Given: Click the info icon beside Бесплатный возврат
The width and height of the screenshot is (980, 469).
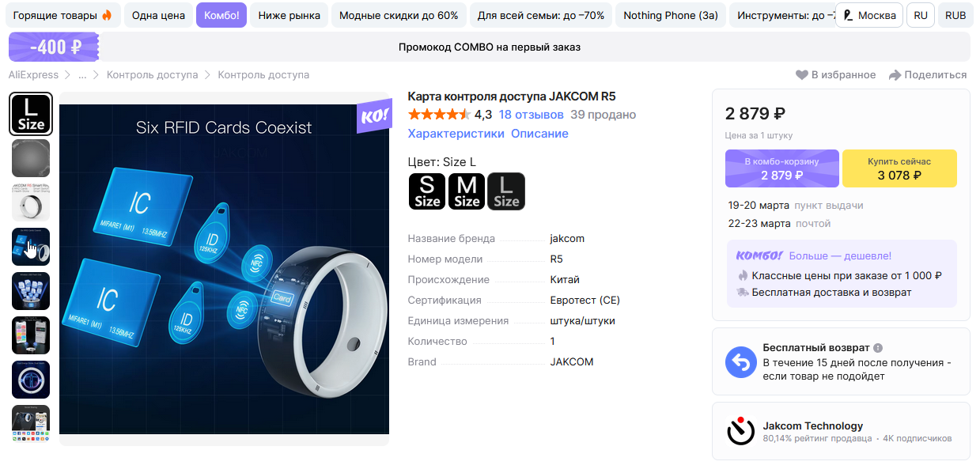Looking at the screenshot, I should tap(878, 348).
